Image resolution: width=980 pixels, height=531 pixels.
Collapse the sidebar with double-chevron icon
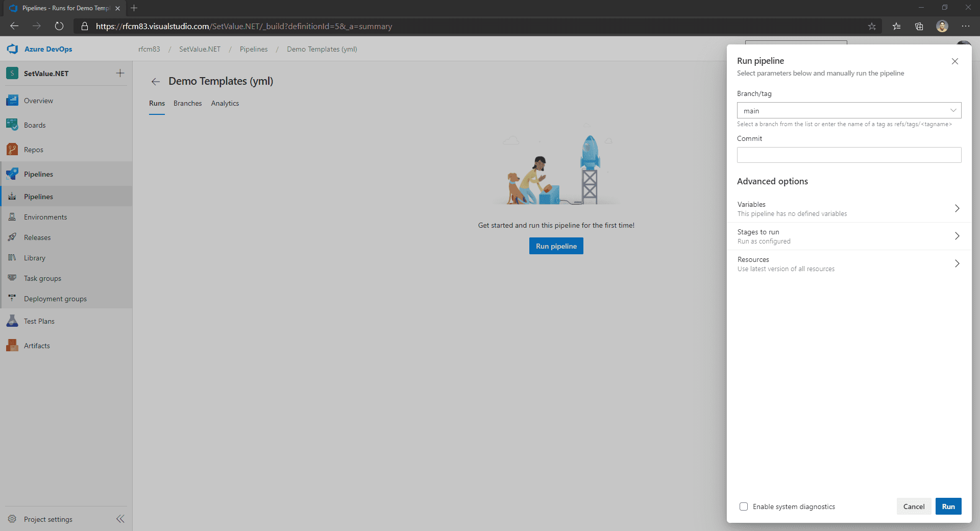click(120, 519)
